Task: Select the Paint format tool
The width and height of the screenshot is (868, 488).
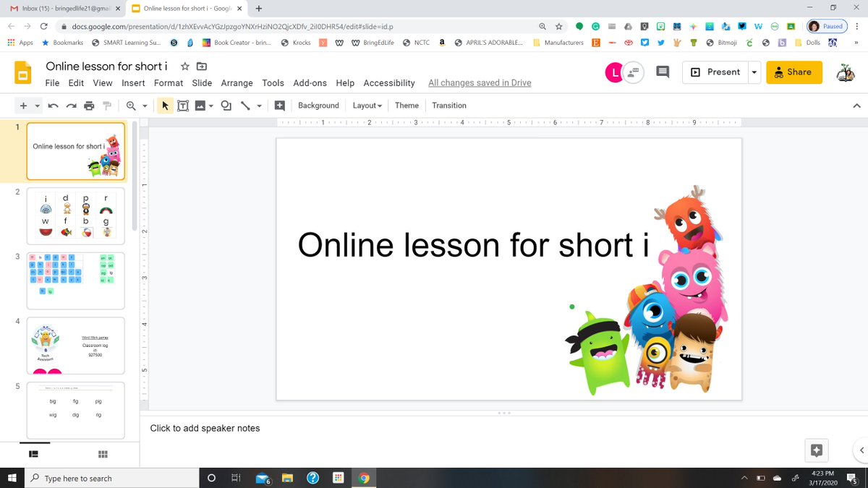Action: 108,106
